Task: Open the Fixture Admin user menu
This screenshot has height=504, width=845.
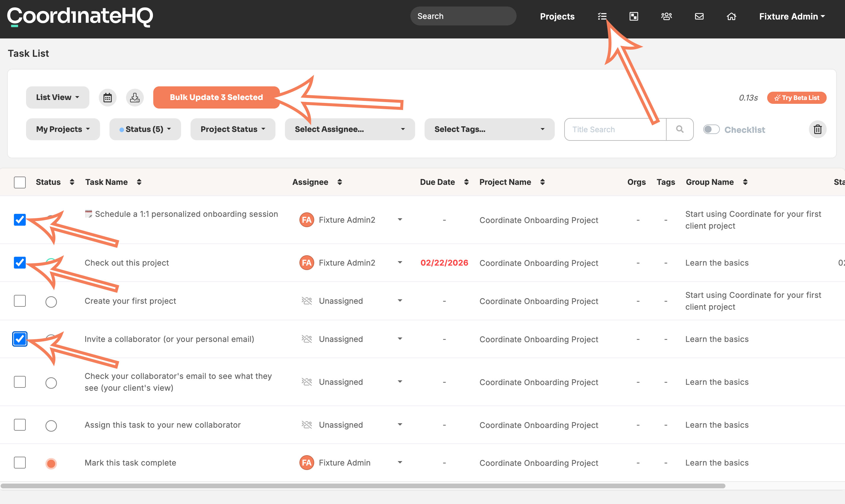Action: coord(792,16)
